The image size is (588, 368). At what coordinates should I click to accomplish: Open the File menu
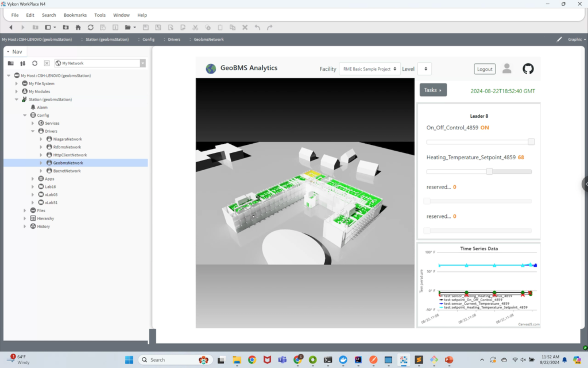(x=15, y=15)
